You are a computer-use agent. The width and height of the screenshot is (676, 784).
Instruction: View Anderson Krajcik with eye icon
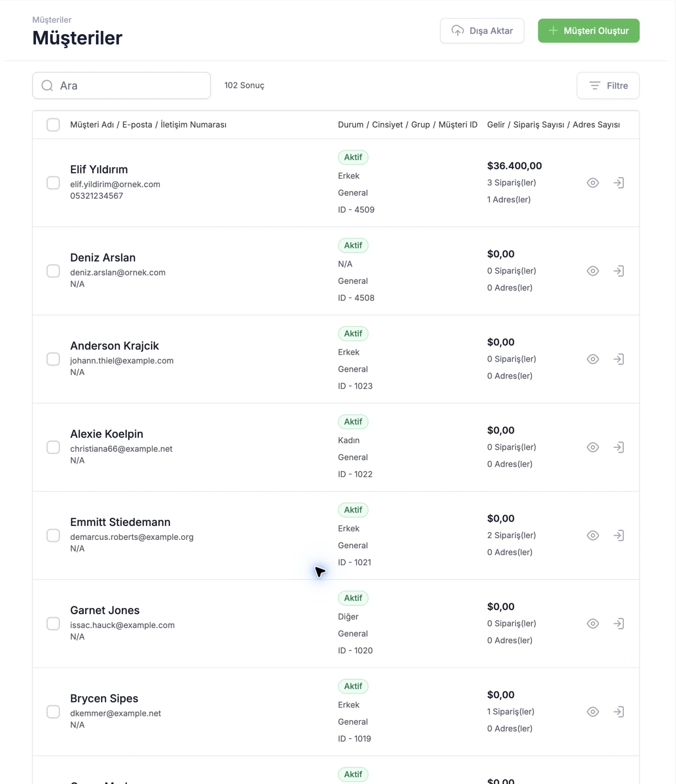pos(593,359)
